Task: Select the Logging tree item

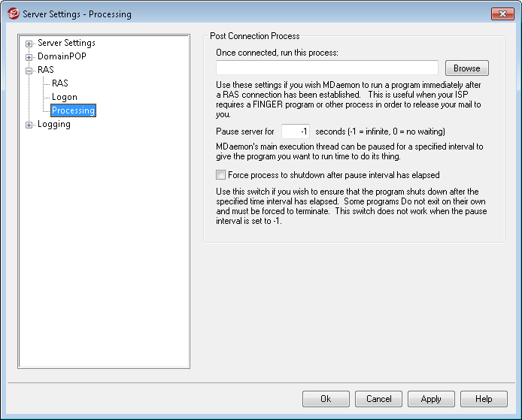Action: point(54,124)
